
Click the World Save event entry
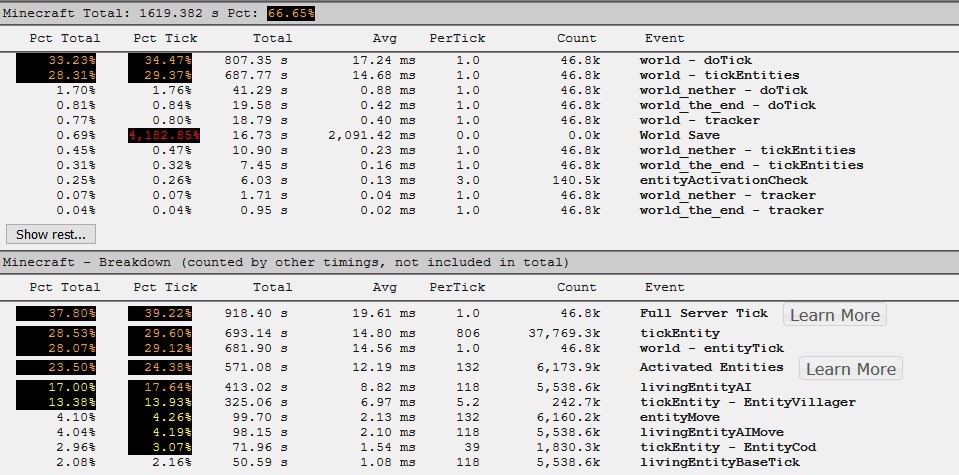point(679,135)
